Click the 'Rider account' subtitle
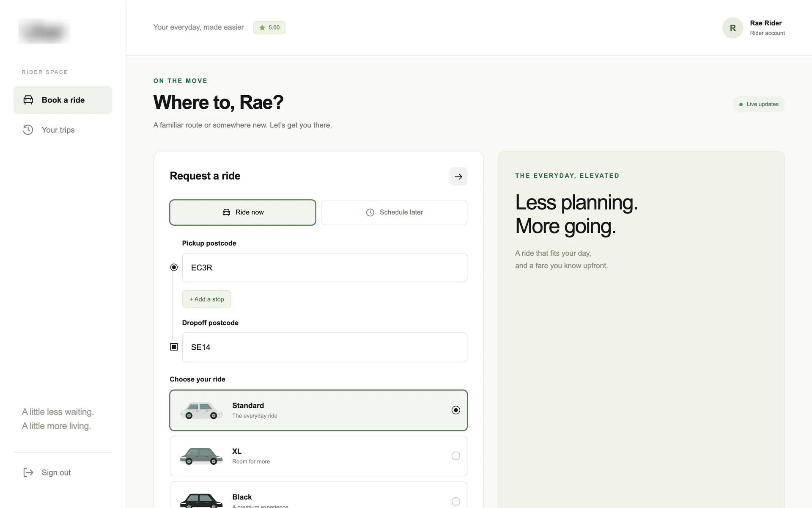Image resolution: width=812 pixels, height=508 pixels. 767,33
